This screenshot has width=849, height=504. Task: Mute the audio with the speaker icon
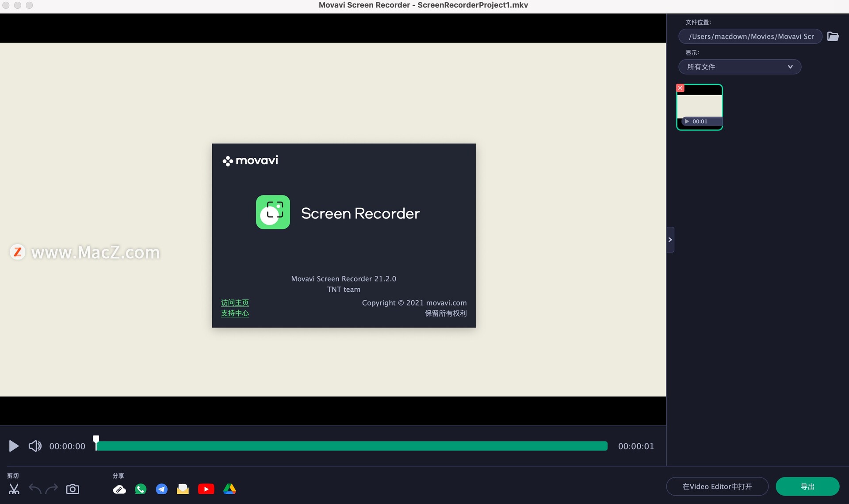tap(35, 446)
